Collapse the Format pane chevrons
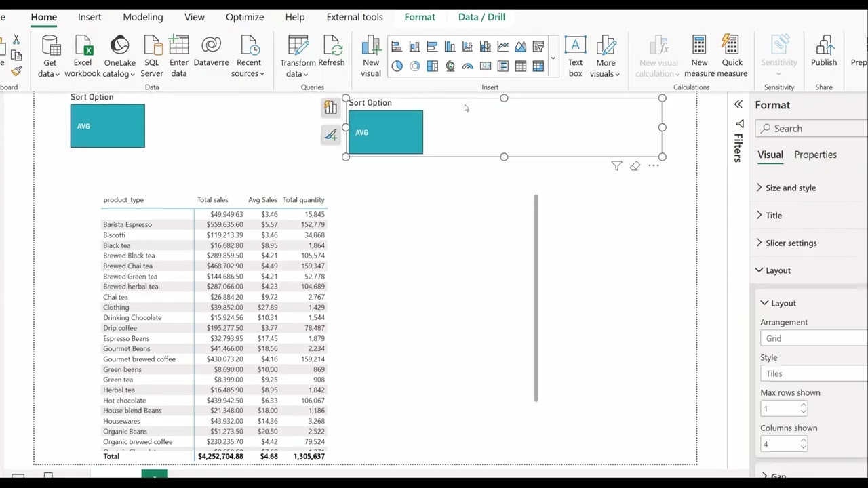Viewport: 868px width, 488px height. (x=738, y=105)
